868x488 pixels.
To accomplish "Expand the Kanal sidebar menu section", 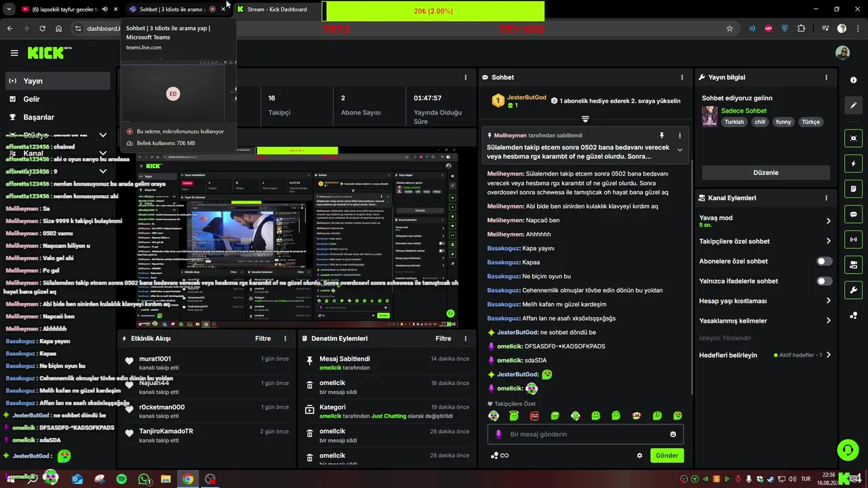I will click(102, 153).
